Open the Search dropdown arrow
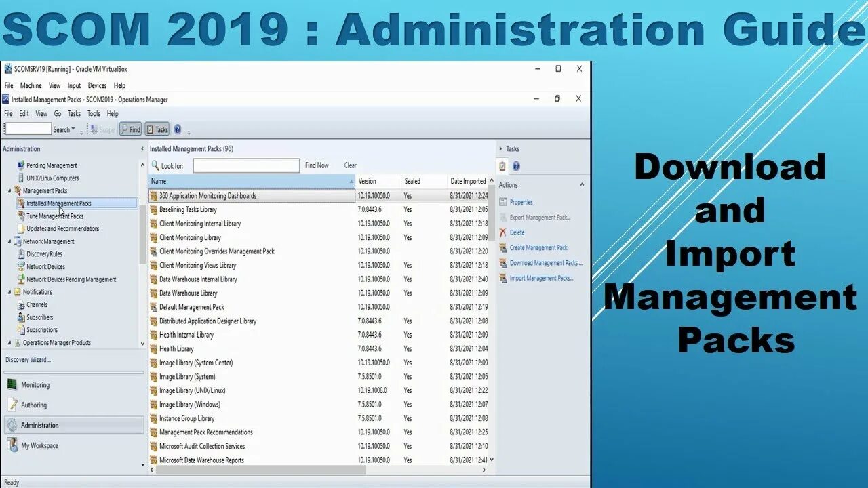 73,129
